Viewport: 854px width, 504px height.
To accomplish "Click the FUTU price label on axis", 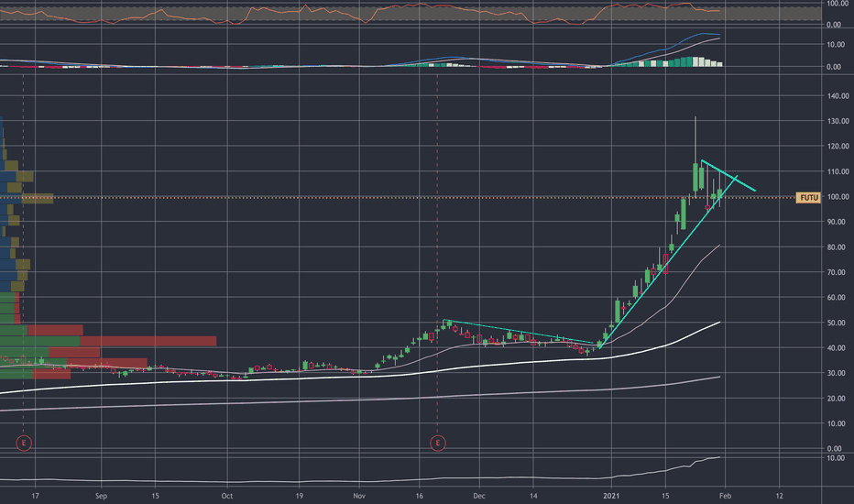I will coord(809,197).
